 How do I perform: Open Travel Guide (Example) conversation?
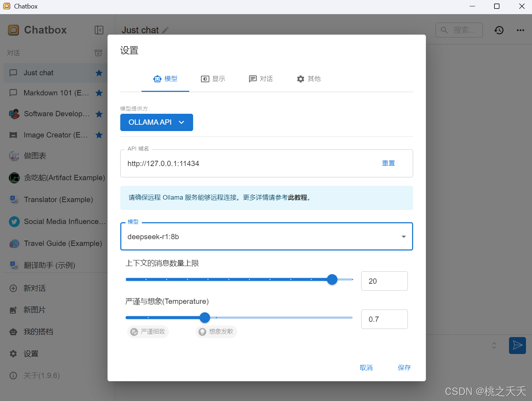click(x=56, y=243)
